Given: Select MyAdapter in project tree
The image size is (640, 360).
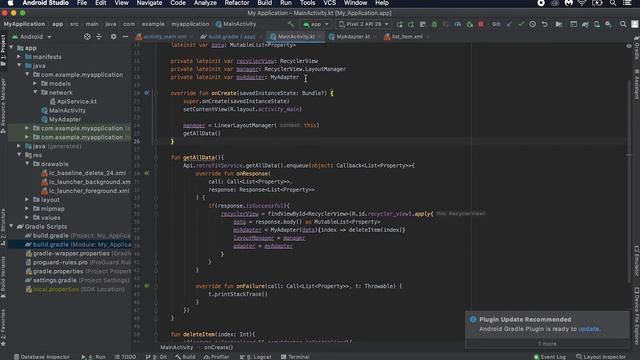Looking at the screenshot, I should [65, 119].
